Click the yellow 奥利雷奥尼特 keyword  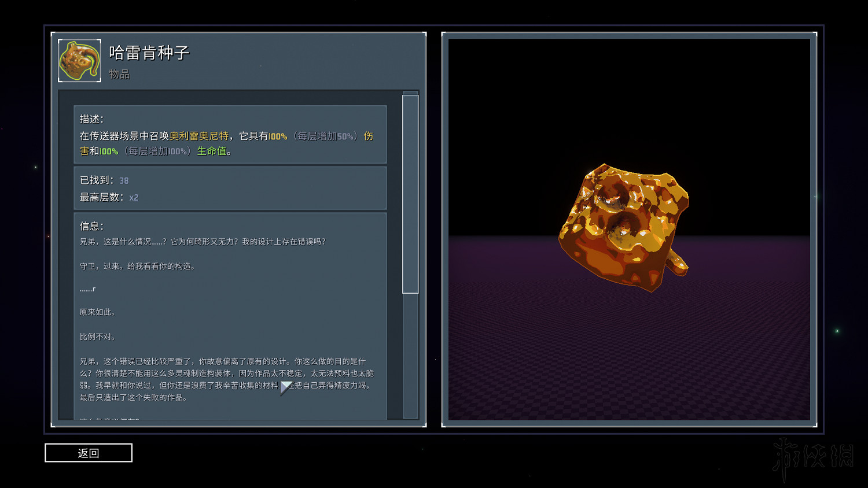[x=199, y=136]
